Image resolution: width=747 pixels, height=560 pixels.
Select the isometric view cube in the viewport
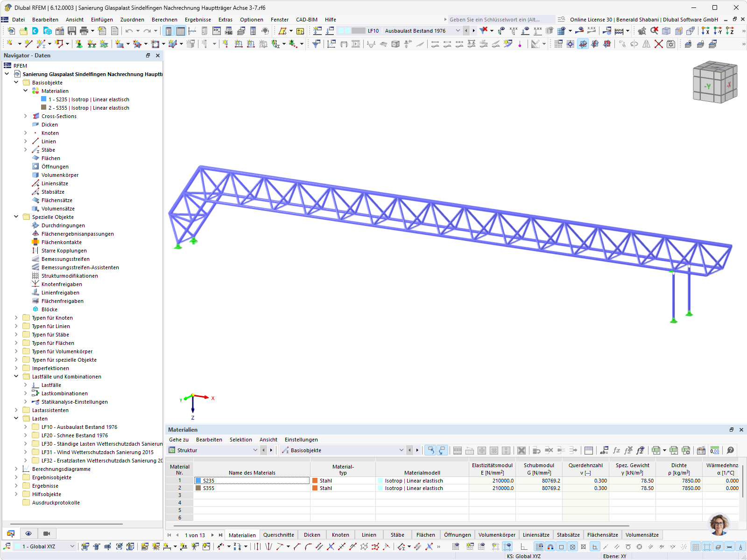[x=715, y=82]
